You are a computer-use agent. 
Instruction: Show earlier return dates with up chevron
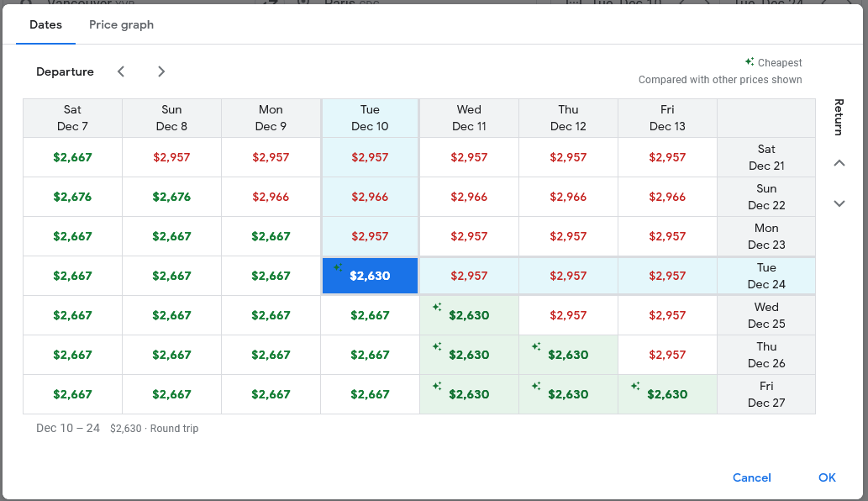pos(839,163)
